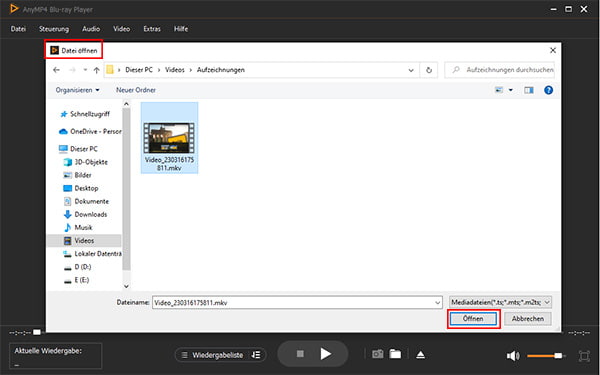
Task: Click the Dateiname input field
Action: click(297, 303)
